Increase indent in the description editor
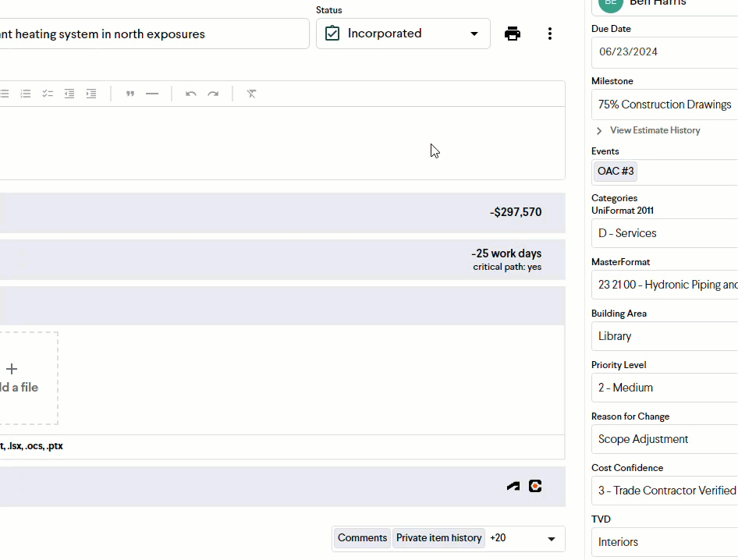 coord(91,94)
